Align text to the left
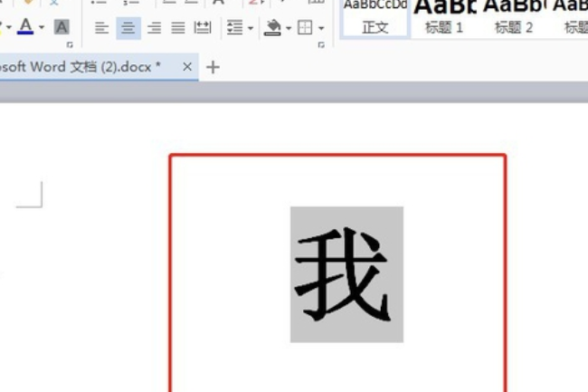The height and width of the screenshot is (392, 588). pyautogui.click(x=101, y=28)
